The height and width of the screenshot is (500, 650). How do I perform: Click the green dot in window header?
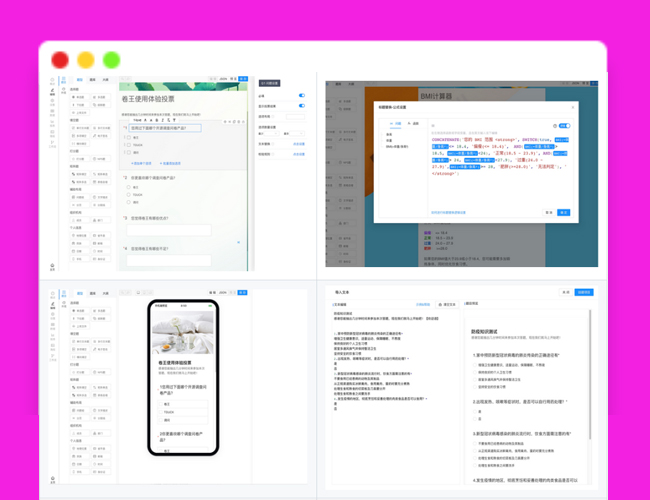tap(112, 60)
